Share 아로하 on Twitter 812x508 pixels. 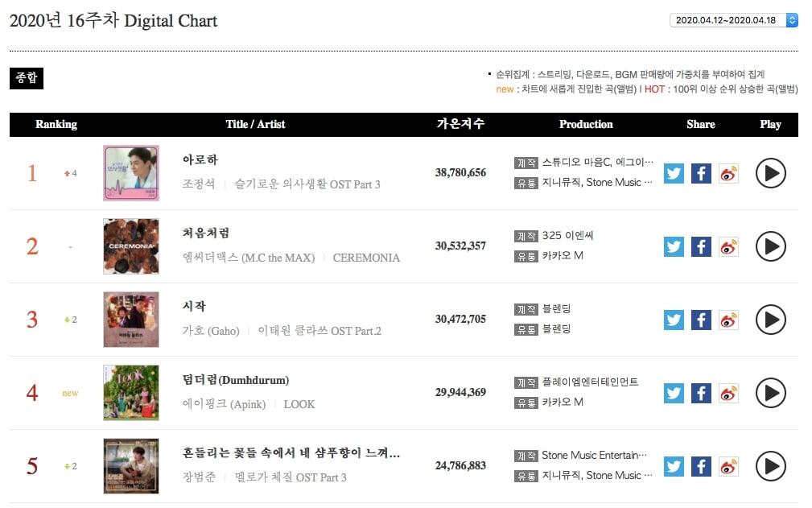(x=674, y=173)
